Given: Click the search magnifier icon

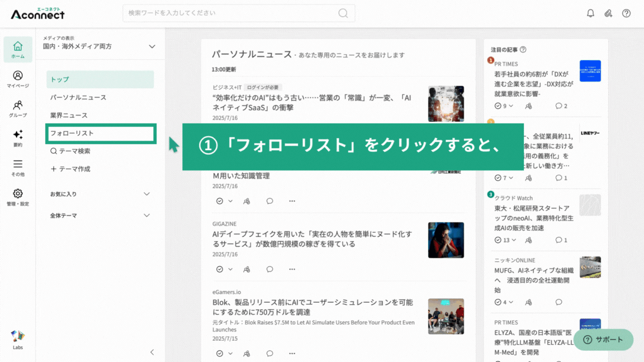Looking at the screenshot, I should [343, 13].
